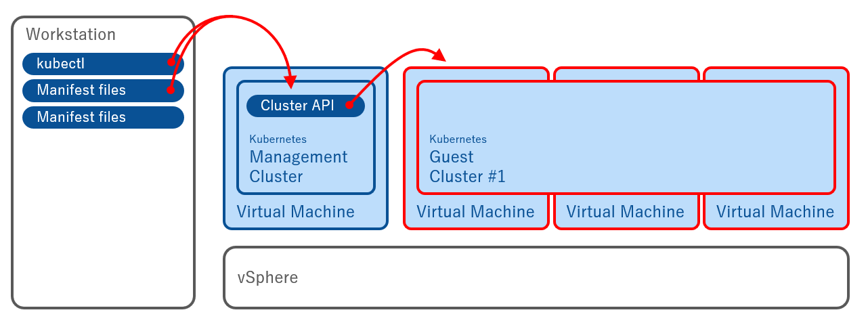868x327 pixels.
Task: Click arrowhead pointing into Management Cluster box
Action: pyautogui.click(x=292, y=83)
